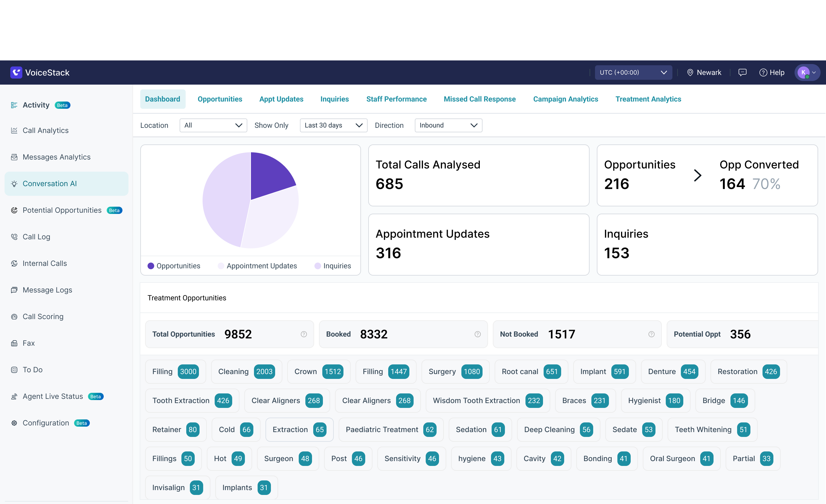This screenshot has height=504, width=826.
Task: Click the Newark location pin icon
Action: click(690, 73)
